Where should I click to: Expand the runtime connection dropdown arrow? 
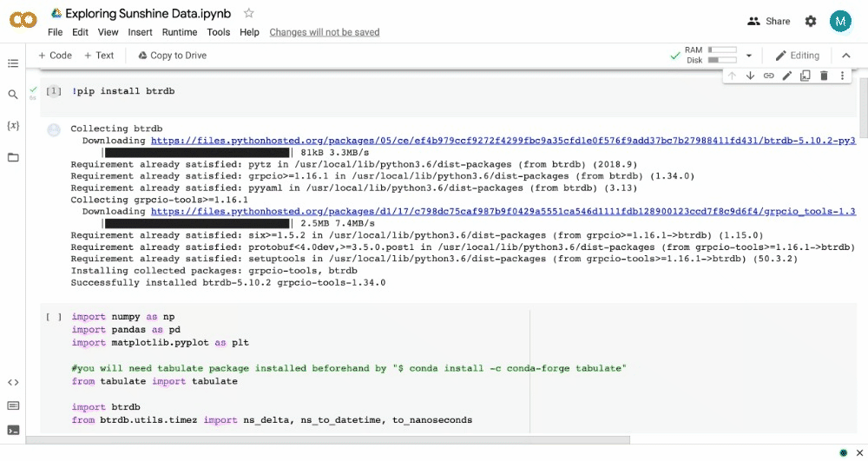[x=749, y=56]
